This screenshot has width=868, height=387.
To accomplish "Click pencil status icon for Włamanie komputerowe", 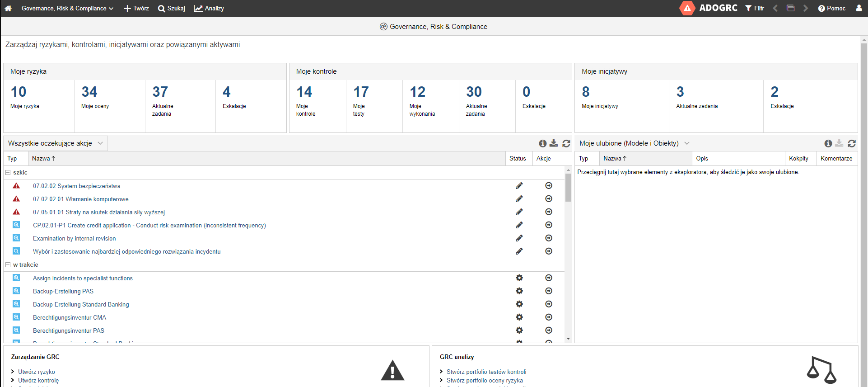I will click(x=519, y=199).
